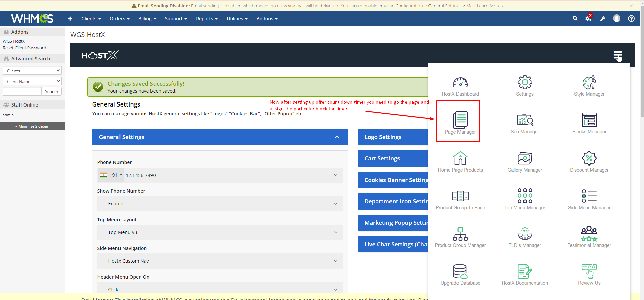
Task: Open the Top Menu Layout dropdown
Action: click(x=220, y=232)
